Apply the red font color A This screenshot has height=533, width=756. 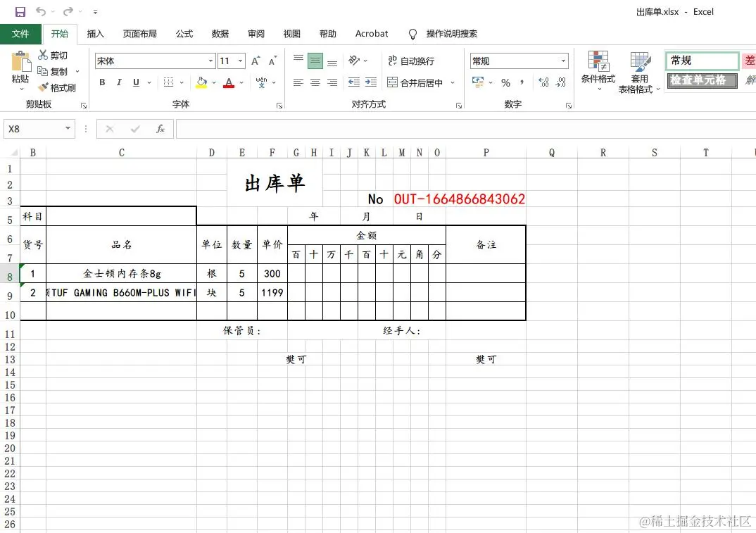[229, 82]
